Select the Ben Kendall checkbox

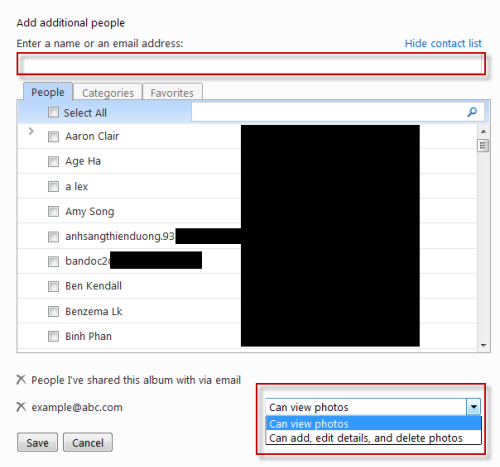click(x=53, y=286)
